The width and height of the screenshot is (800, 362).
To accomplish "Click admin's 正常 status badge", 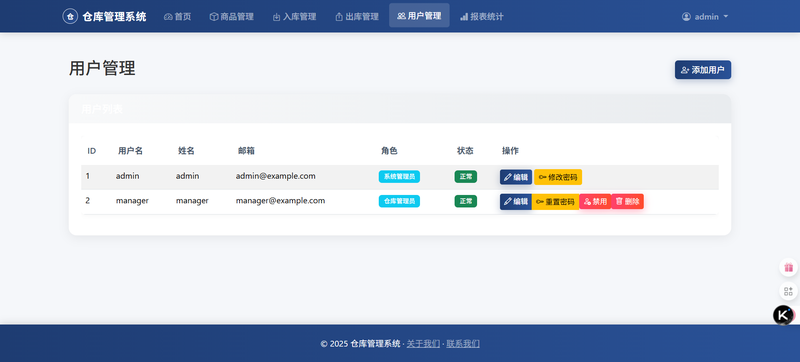I will pyautogui.click(x=466, y=176).
